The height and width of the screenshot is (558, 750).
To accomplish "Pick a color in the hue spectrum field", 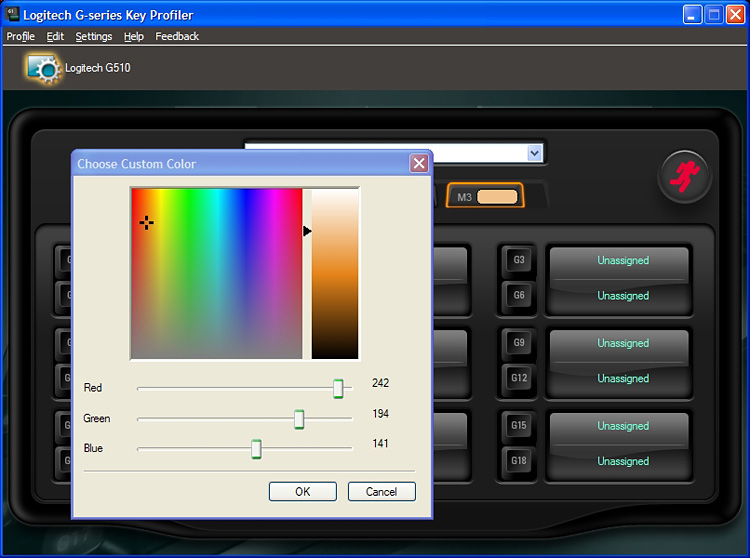I will (x=217, y=274).
